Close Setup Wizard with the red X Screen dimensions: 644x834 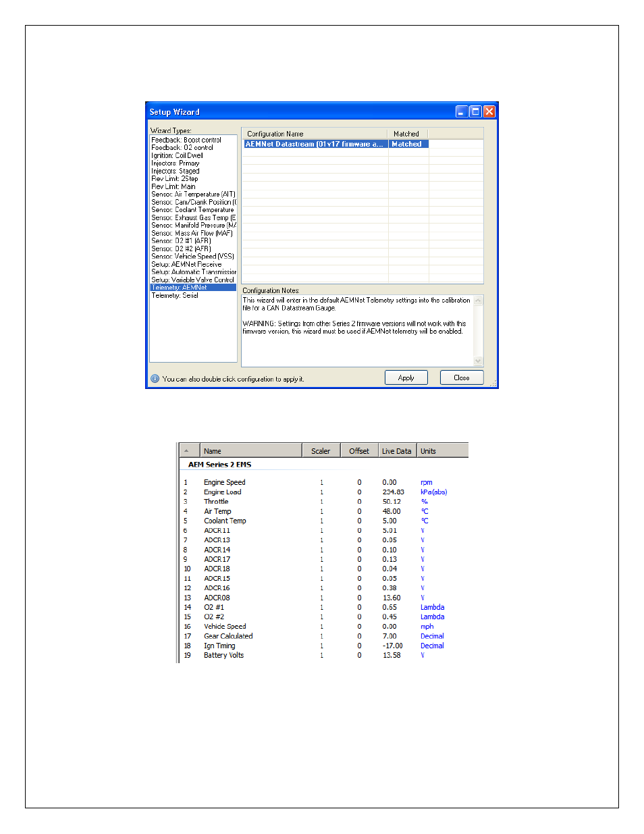[489, 111]
